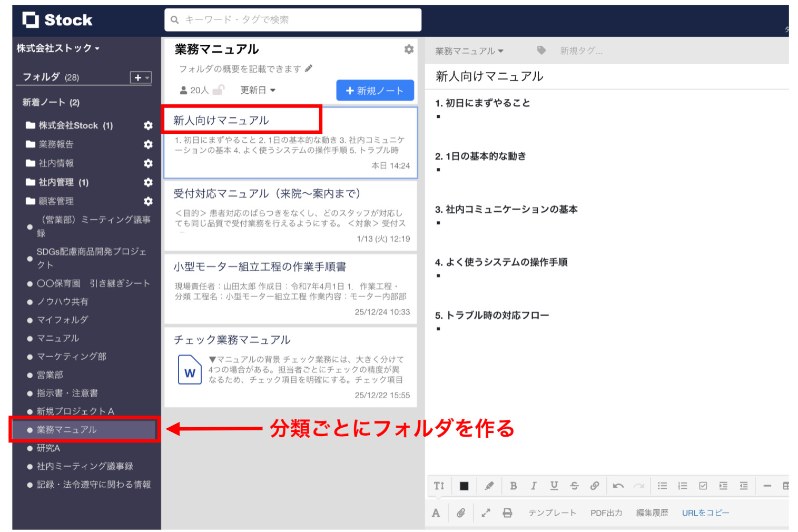Image resolution: width=798 pixels, height=532 pixels.
Task: Toggle bold formatting
Action: (x=513, y=486)
